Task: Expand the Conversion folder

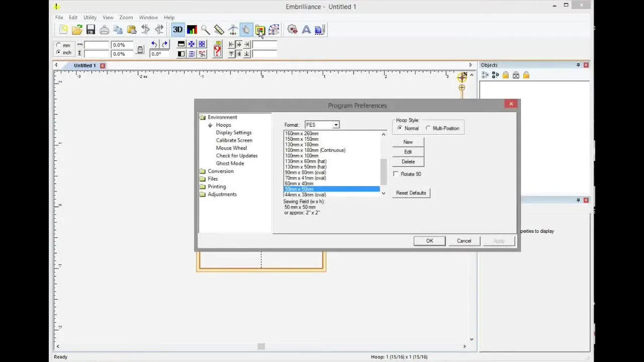Action: point(202,171)
